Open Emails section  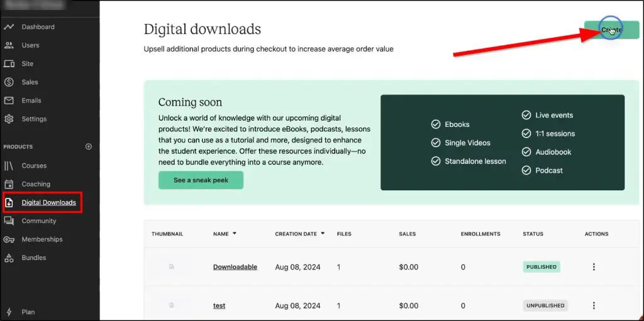pyautogui.click(x=31, y=101)
